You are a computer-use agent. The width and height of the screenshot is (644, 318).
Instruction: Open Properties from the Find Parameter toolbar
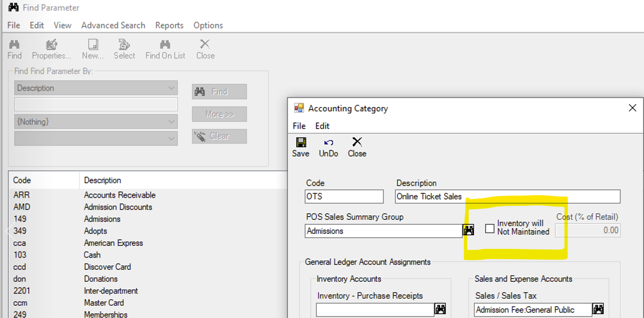tap(51, 49)
